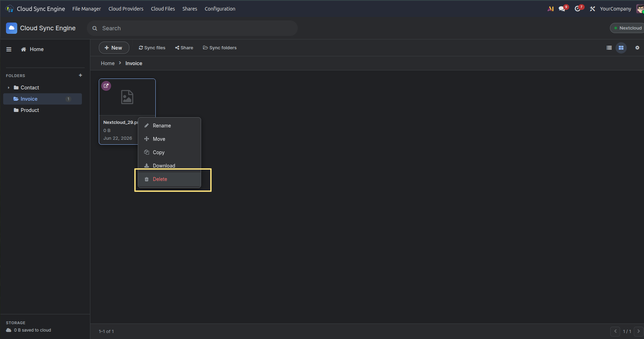644x339 pixels.
Task: Add a new folder with plus icon
Action: tap(80, 75)
